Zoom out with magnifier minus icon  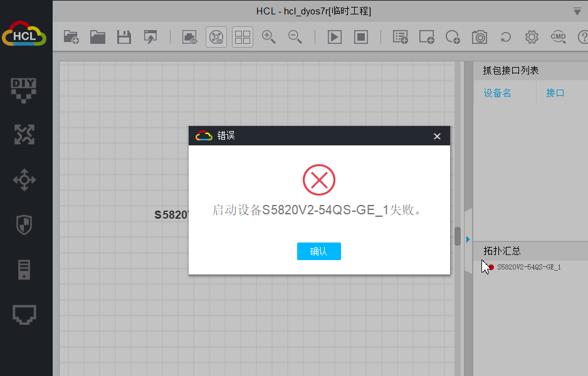(295, 37)
